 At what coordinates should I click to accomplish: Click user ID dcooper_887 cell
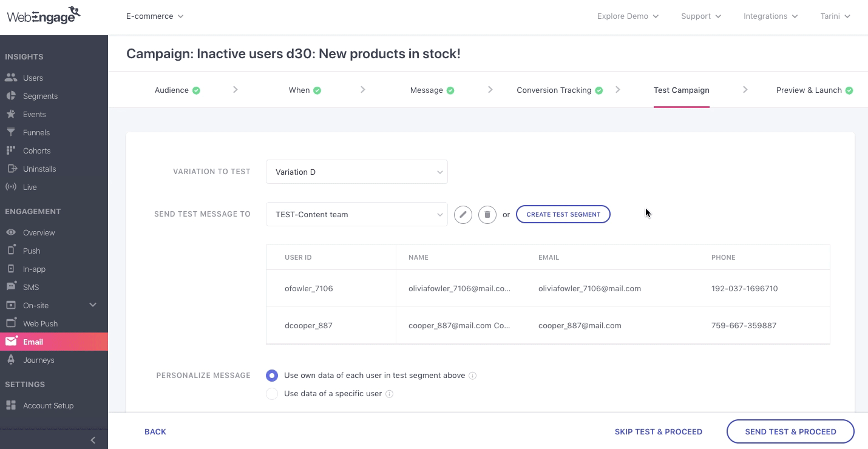308,326
